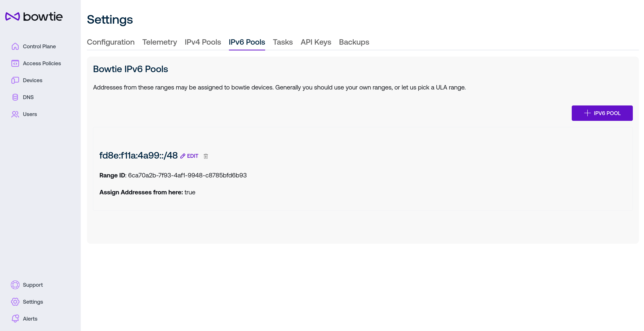Click the Devices icon in sidebar
Image resolution: width=644 pixels, height=331 pixels.
15,80
